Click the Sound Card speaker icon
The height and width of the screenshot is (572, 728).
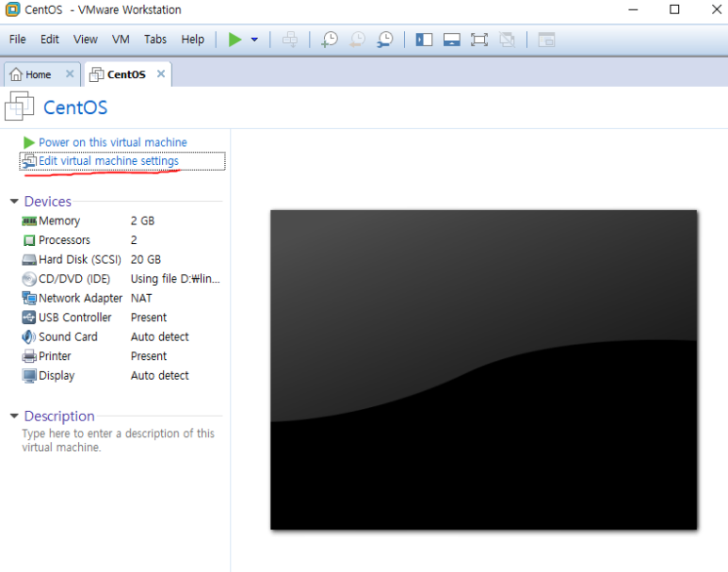29,336
